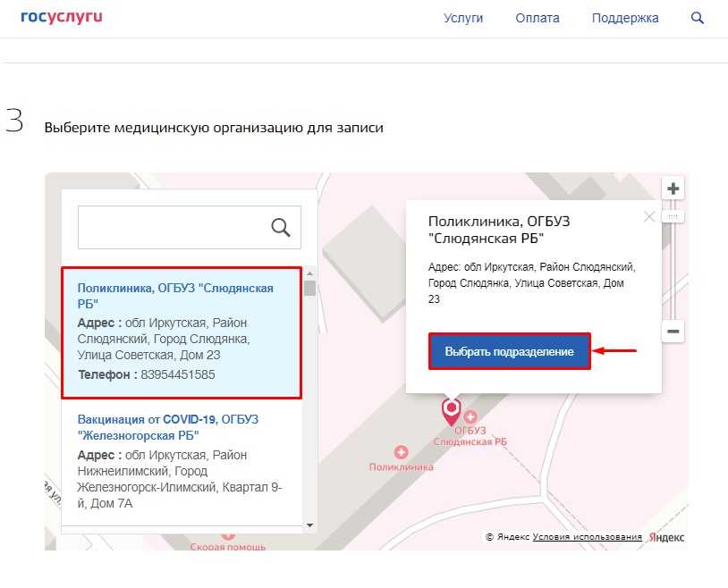This screenshot has width=728, height=588.
Task: Click the list scrollbar up arrow
Action: (309, 273)
